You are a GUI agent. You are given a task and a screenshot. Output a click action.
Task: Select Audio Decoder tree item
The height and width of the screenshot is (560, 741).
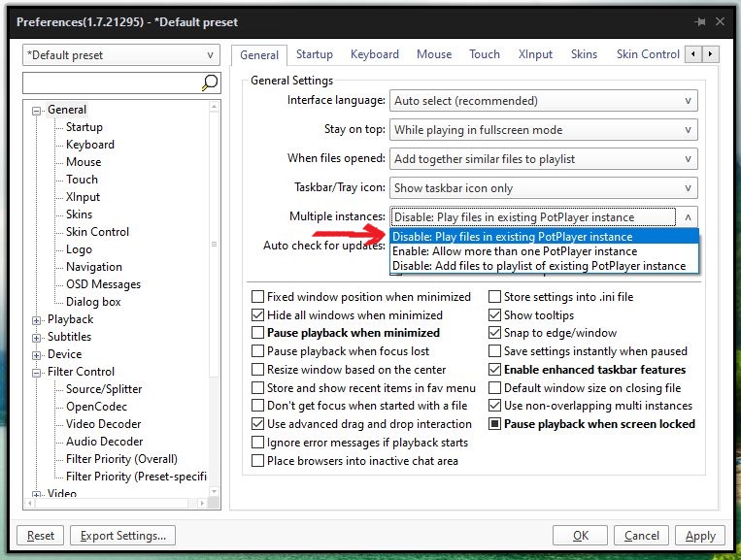tap(105, 442)
